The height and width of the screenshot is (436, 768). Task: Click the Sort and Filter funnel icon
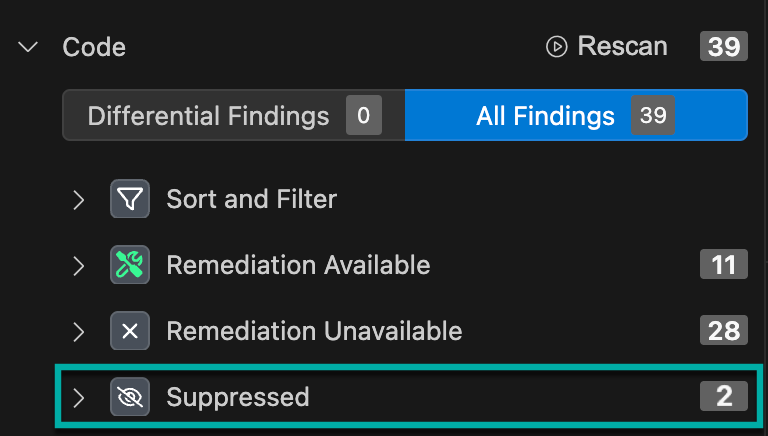[x=129, y=200]
